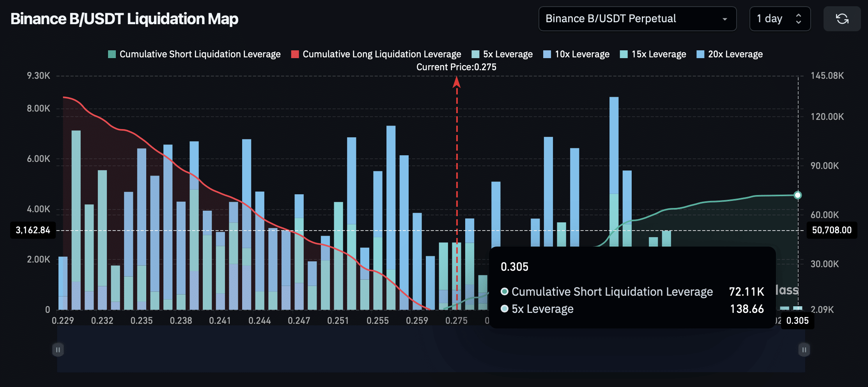Click the 0.247 x-axis label

299,321
